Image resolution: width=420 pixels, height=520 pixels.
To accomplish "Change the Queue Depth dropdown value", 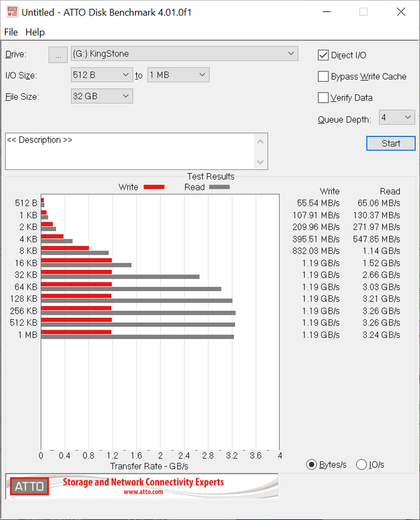I will [396, 117].
